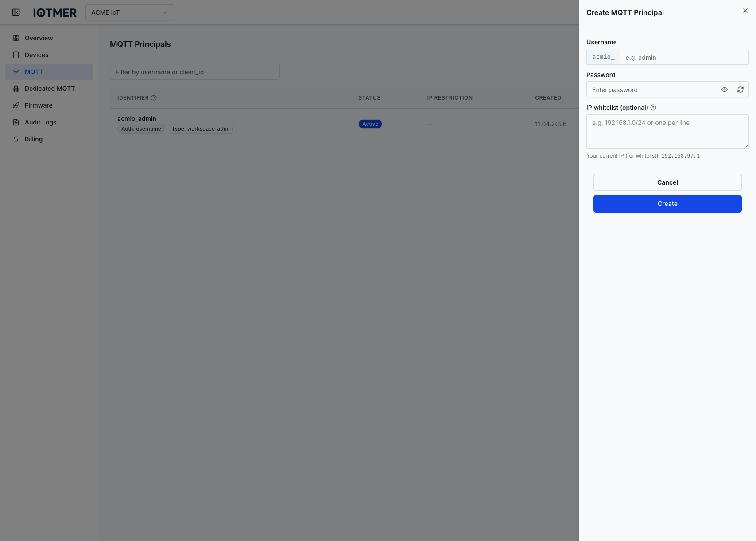The width and height of the screenshot is (756, 541).
Task: Select the MQTT navigation entry
Action: click(x=34, y=71)
